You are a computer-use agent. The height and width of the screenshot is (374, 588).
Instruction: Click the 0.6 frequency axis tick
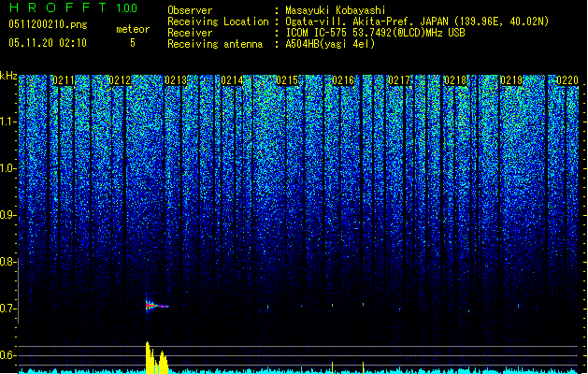point(8,355)
